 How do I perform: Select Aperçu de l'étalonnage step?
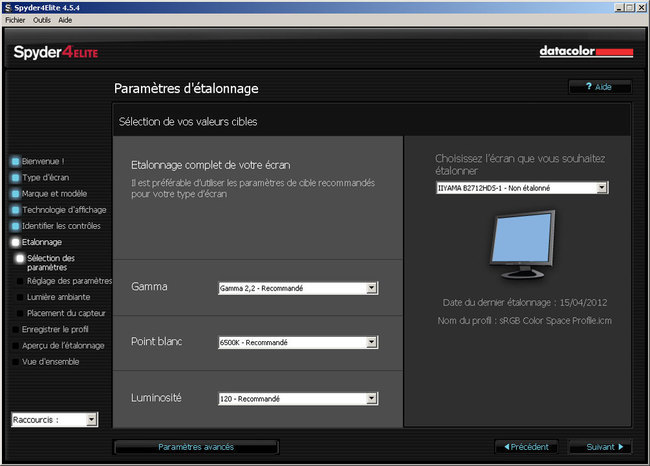(x=63, y=346)
